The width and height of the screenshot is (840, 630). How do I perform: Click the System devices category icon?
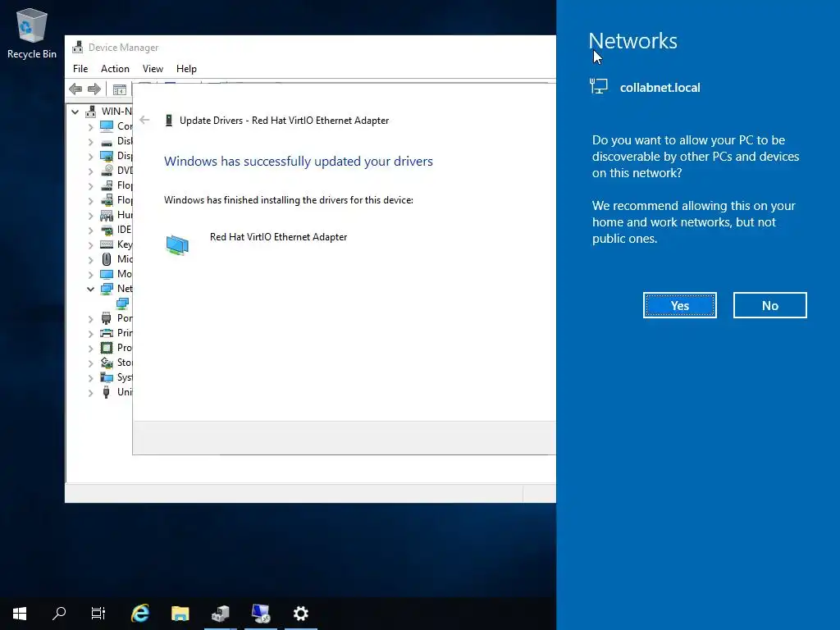click(107, 377)
